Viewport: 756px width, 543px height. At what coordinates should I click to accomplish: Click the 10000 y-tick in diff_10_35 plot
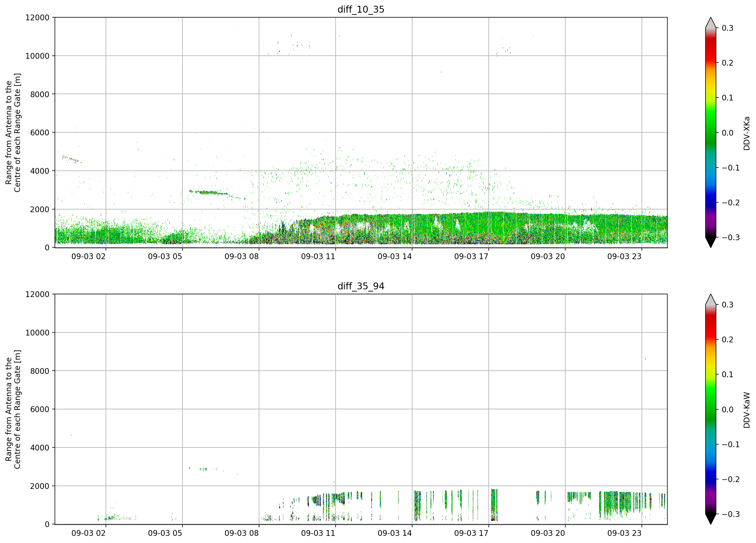(37, 56)
